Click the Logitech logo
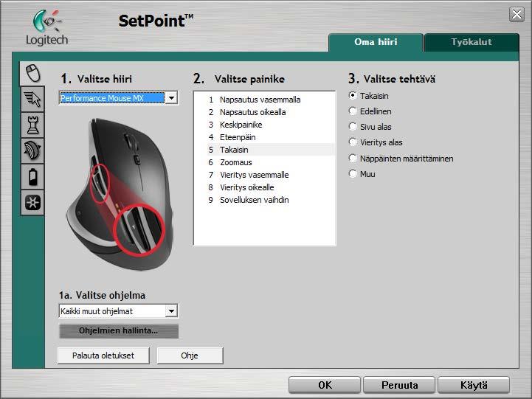Image resolution: width=532 pixels, height=399 pixels. pos(46,27)
